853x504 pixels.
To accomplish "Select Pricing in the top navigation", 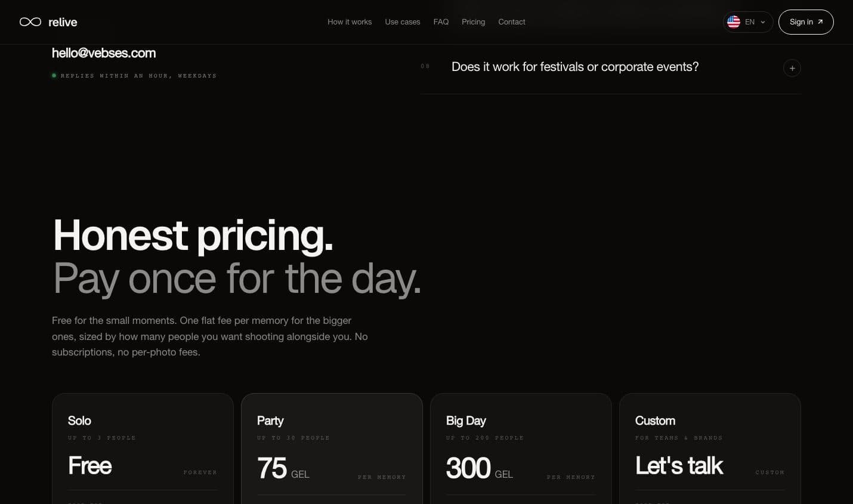I will [x=473, y=22].
